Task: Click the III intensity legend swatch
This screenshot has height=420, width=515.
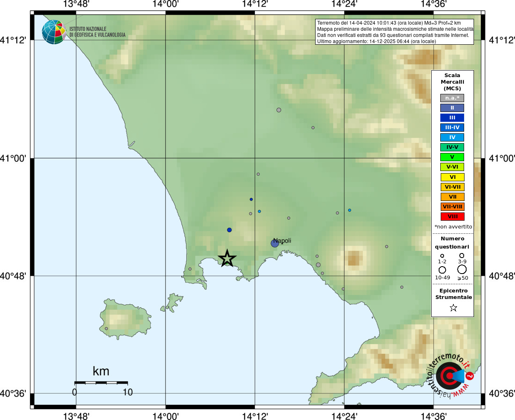Action: tap(452, 118)
